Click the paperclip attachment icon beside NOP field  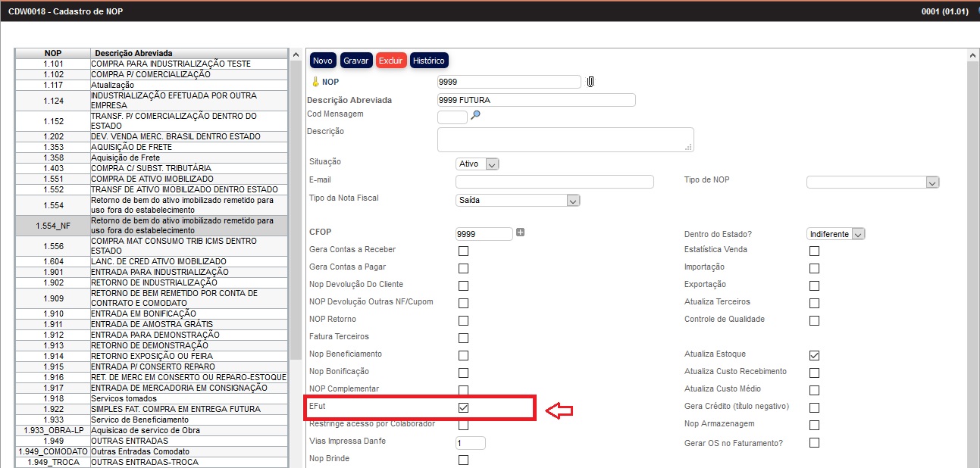coord(590,82)
